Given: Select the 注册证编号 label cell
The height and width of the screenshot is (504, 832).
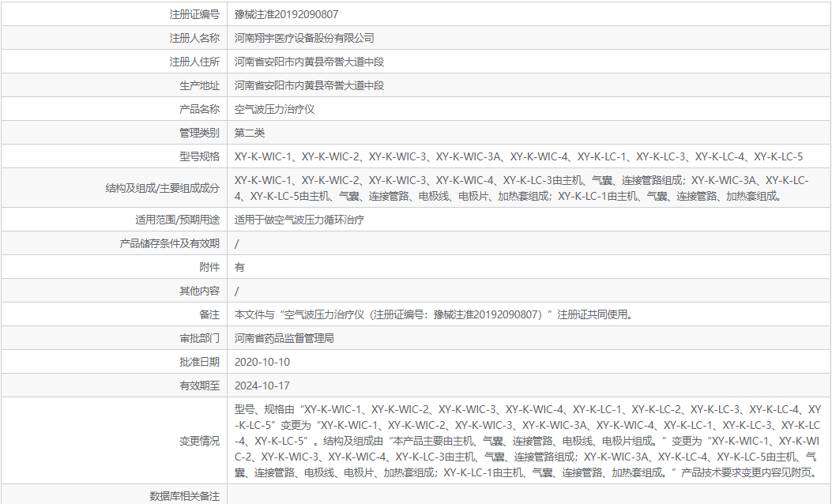Looking at the screenshot, I should tap(194, 14).
